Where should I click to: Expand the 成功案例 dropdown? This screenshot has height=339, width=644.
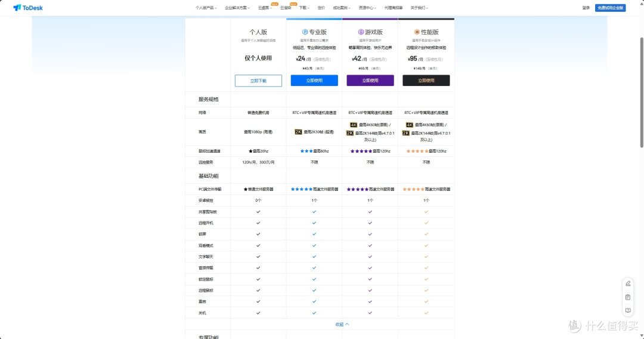(x=341, y=8)
